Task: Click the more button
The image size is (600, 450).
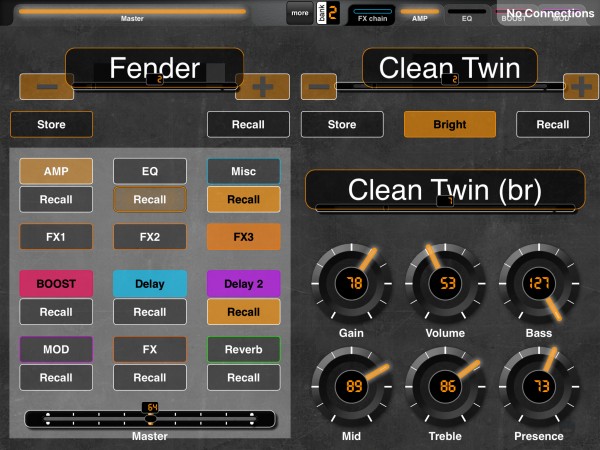Action: coord(300,13)
